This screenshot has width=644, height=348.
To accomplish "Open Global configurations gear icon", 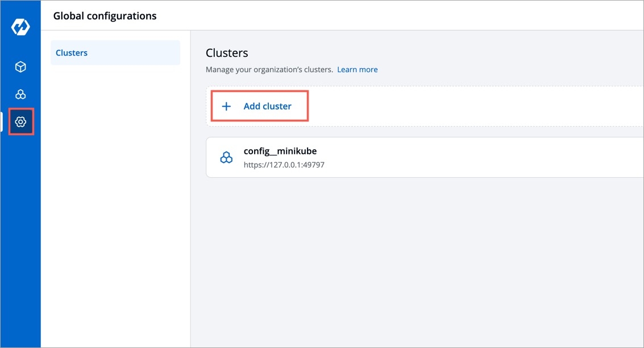I will [20, 121].
